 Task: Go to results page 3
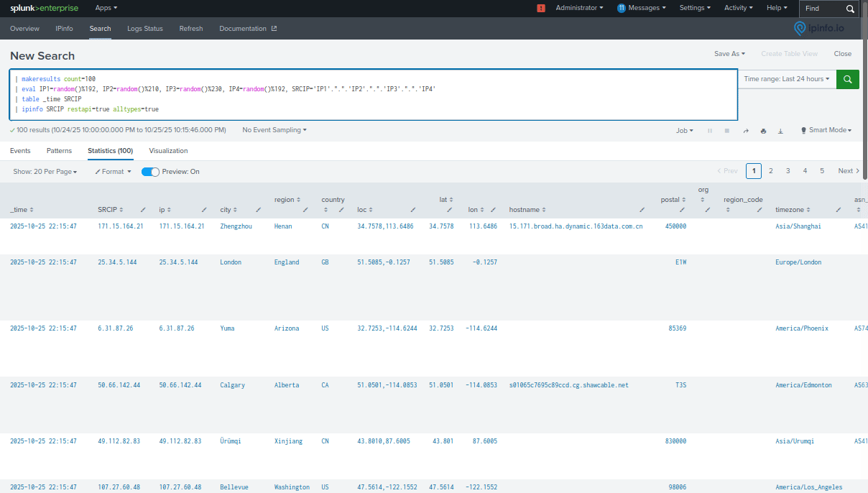(x=788, y=170)
